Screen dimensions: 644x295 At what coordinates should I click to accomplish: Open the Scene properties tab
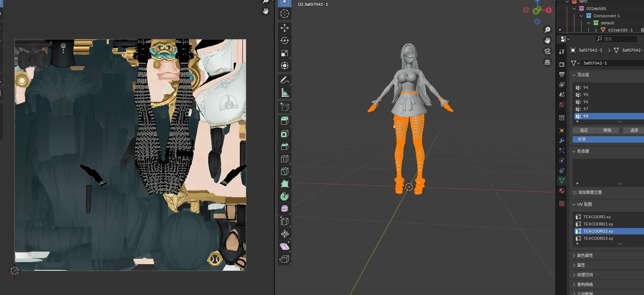tap(562, 95)
